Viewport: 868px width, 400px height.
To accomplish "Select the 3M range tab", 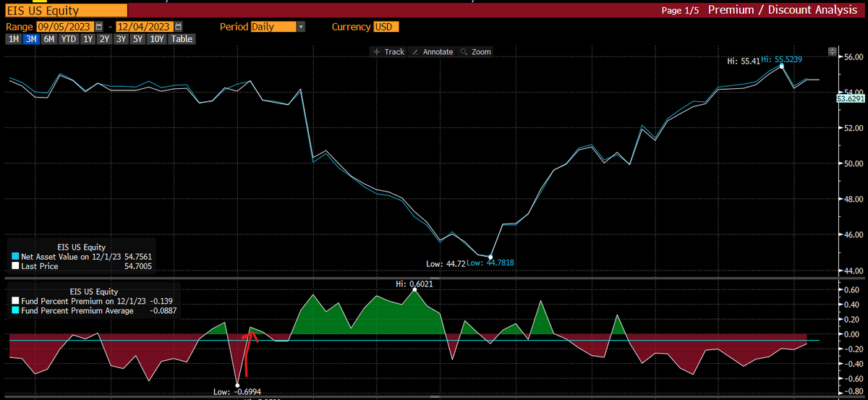I will click(31, 39).
